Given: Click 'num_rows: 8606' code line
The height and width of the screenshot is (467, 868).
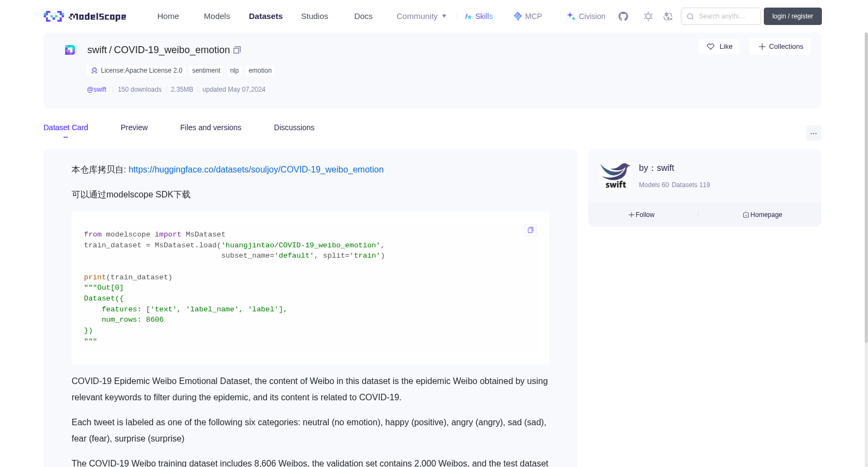Looking at the screenshot, I should tap(132, 320).
